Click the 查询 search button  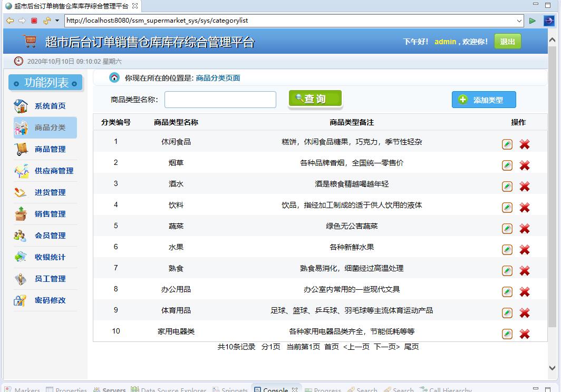[x=315, y=99]
